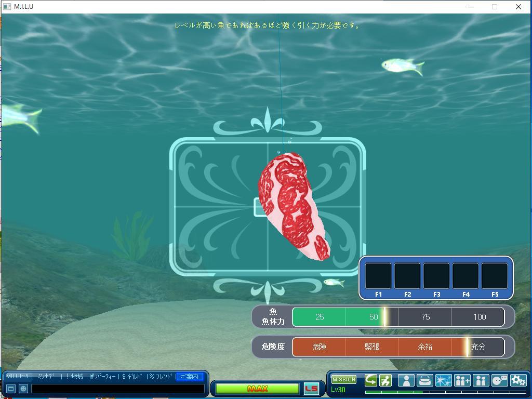The height and width of the screenshot is (399, 532).
Task: Open the friends list icon
Action: pos(481,380)
